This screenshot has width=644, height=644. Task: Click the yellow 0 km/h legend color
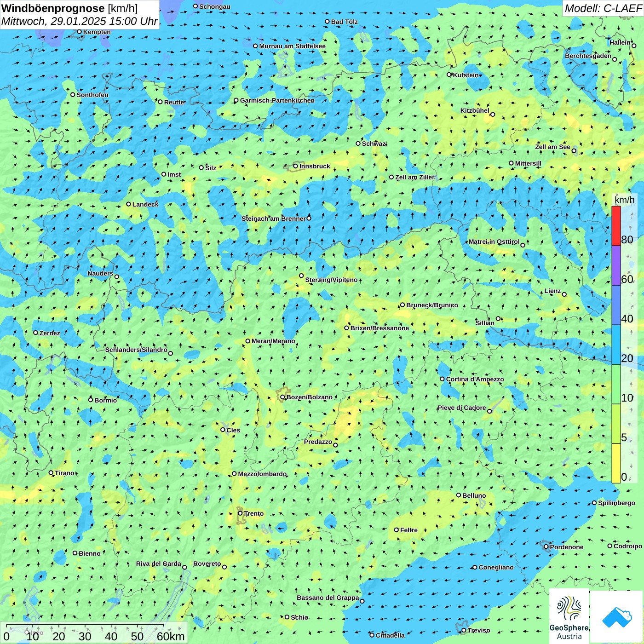click(x=616, y=463)
